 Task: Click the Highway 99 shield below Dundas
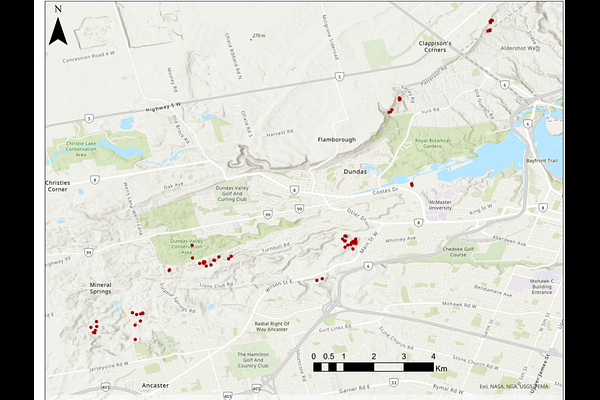point(299,208)
